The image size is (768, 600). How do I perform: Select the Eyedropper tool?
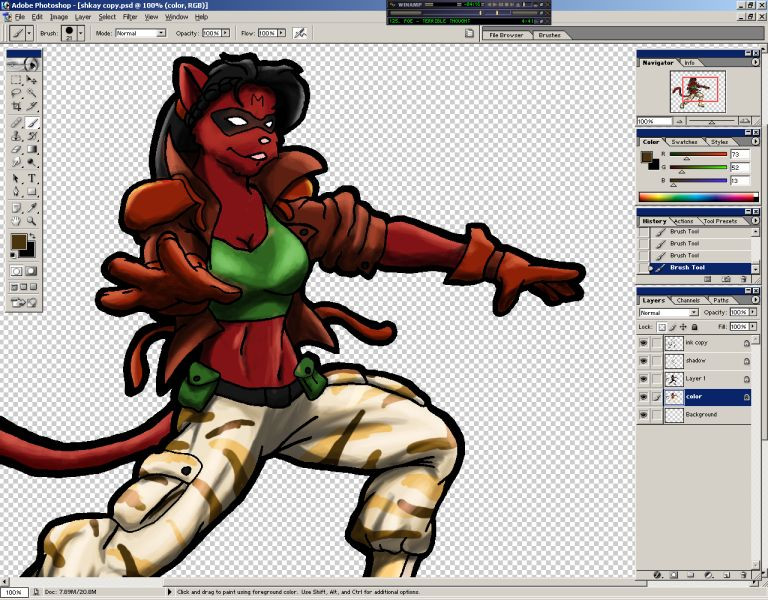click(x=31, y=208)
